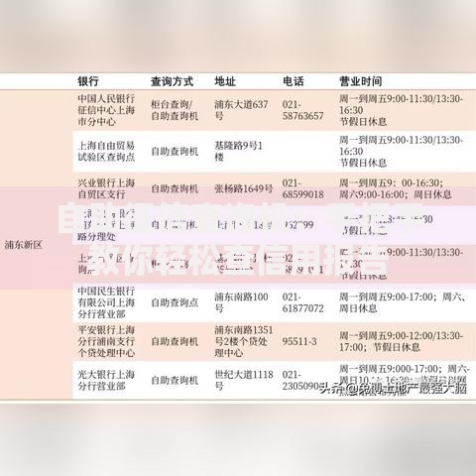
Task: Select bank cell 中国人民银行征信中心上海市分中心
Action: click(106, 110)
